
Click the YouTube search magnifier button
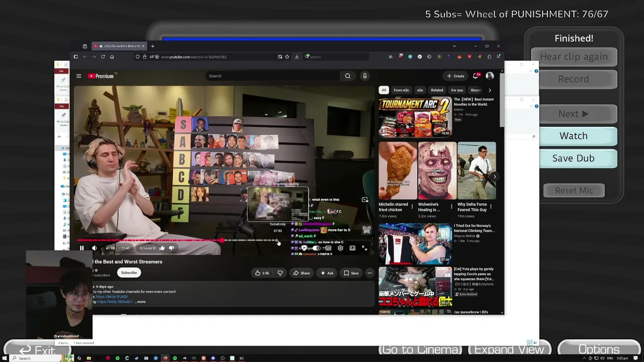point(348,76)
